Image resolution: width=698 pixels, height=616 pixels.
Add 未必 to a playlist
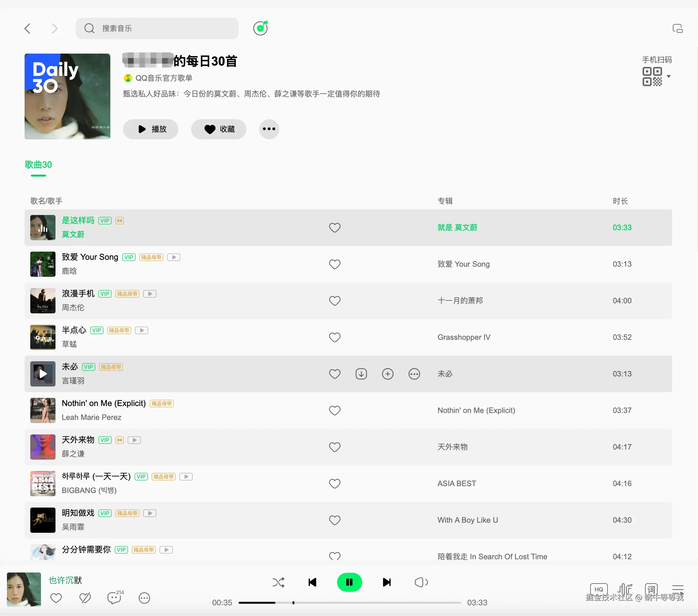click(387, 374)
